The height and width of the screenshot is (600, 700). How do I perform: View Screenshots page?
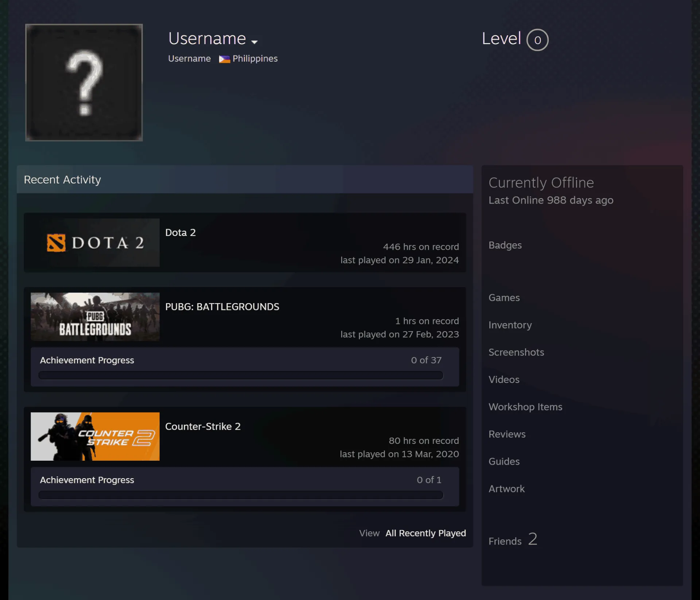tap(516, 352)
